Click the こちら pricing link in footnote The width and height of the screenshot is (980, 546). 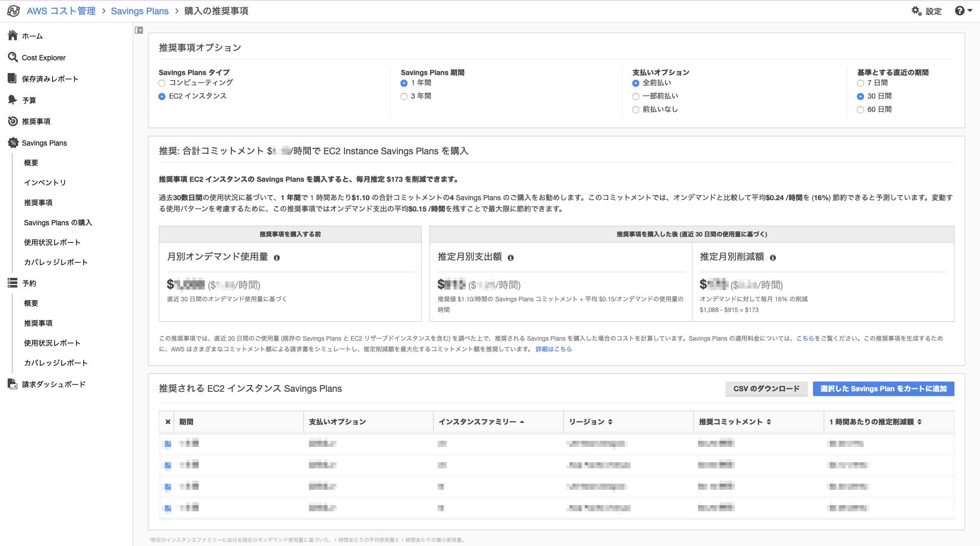805,338
